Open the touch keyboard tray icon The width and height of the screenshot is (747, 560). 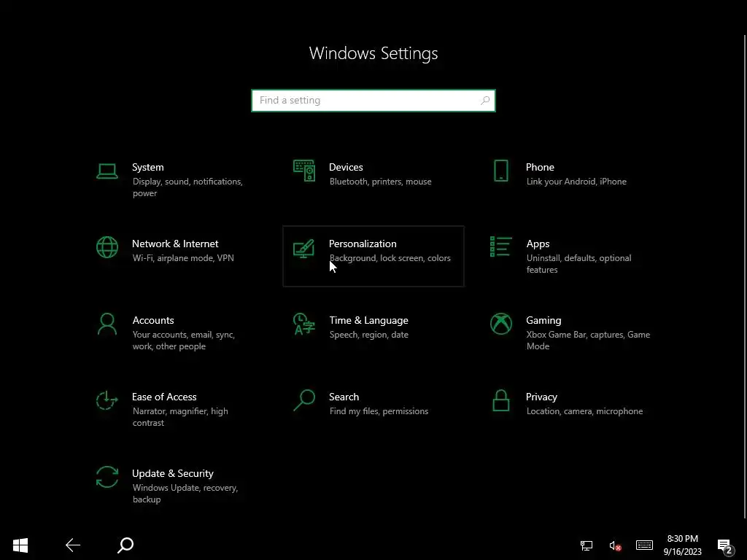644,545
